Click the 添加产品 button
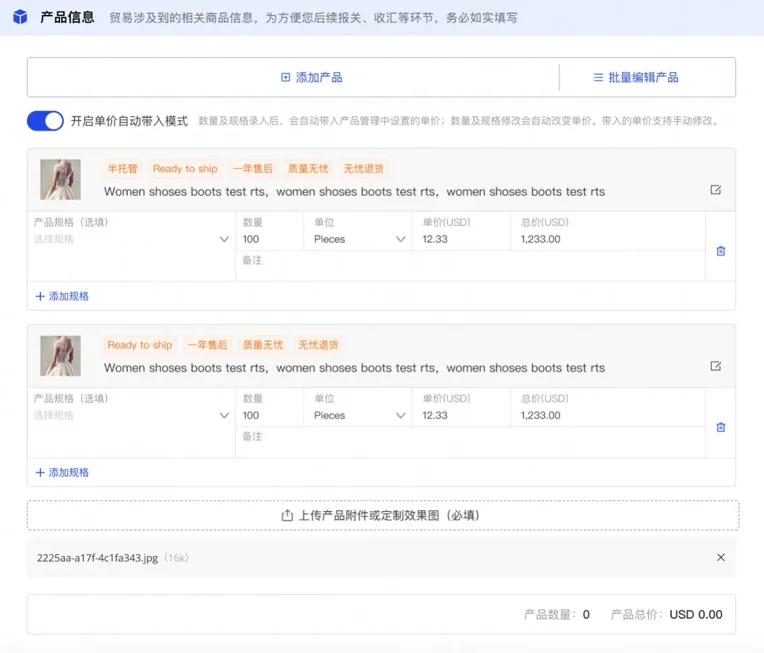Screen dimensions: 764x653 click(x=312, y=77)
